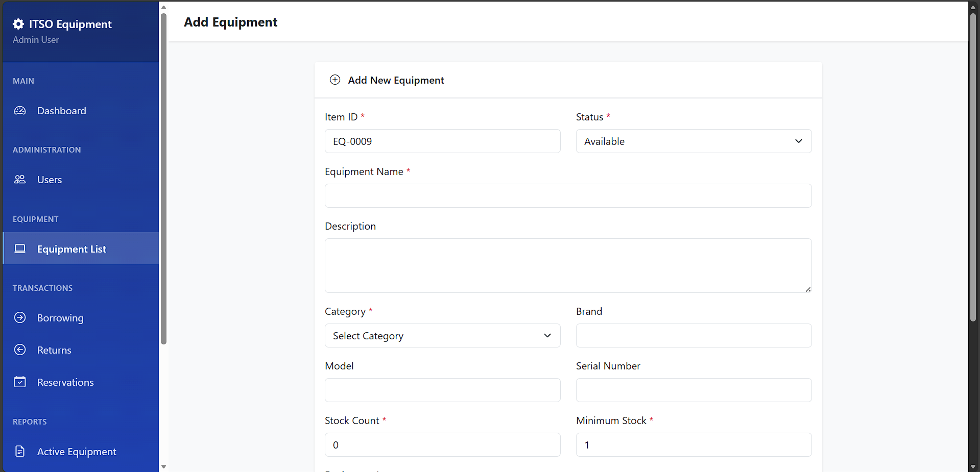Click the Stock Count number field

(x=442, y=445)
